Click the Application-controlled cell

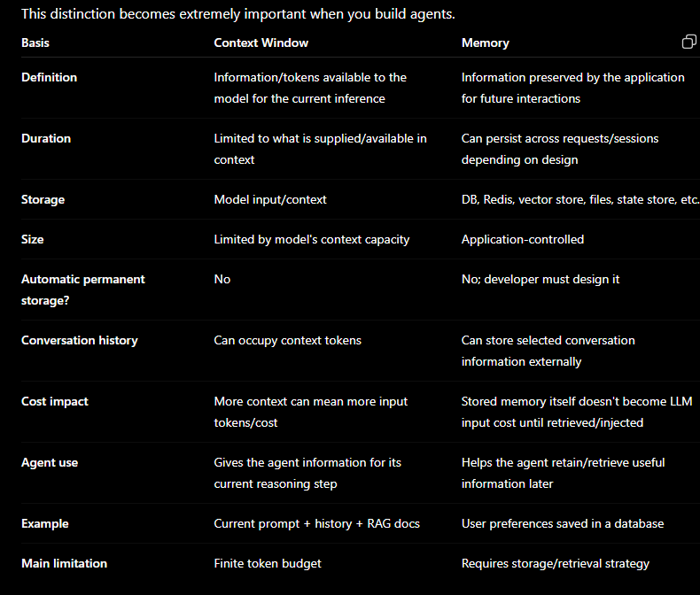[x=522, y=239]
